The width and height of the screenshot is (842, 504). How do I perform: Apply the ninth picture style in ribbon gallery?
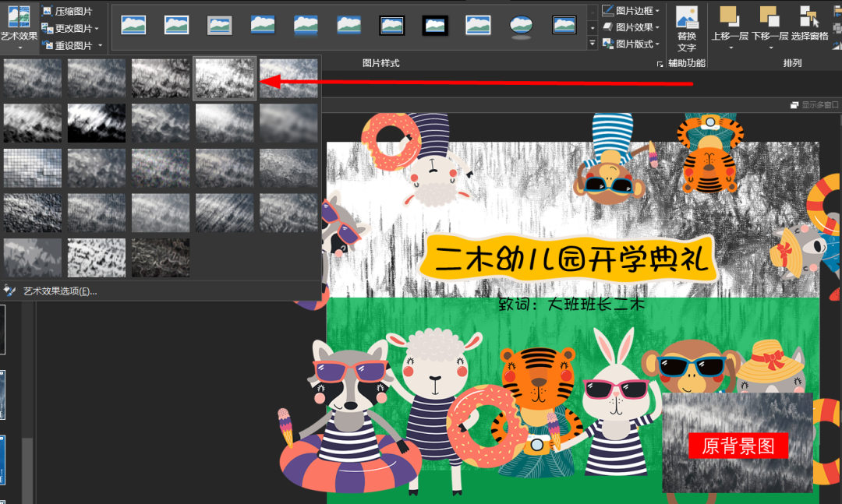pyautogui.click(x=478, y=25)
